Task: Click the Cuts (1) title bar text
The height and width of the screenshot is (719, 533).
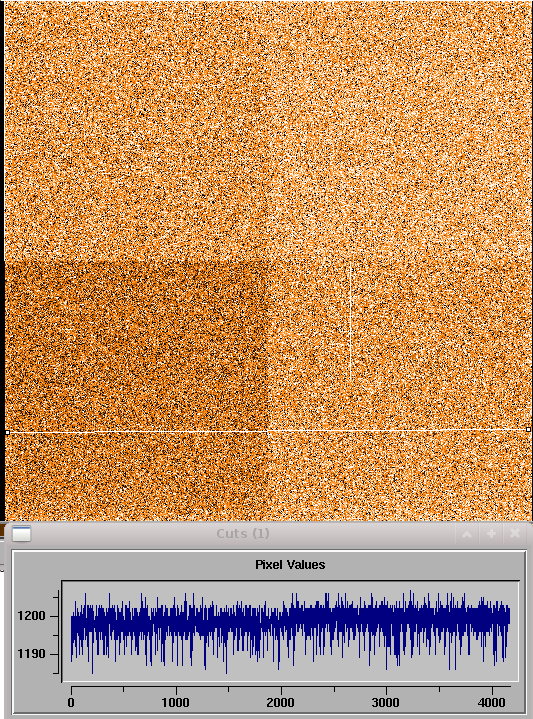Action: pyautogui.click(x=243, y=534)
